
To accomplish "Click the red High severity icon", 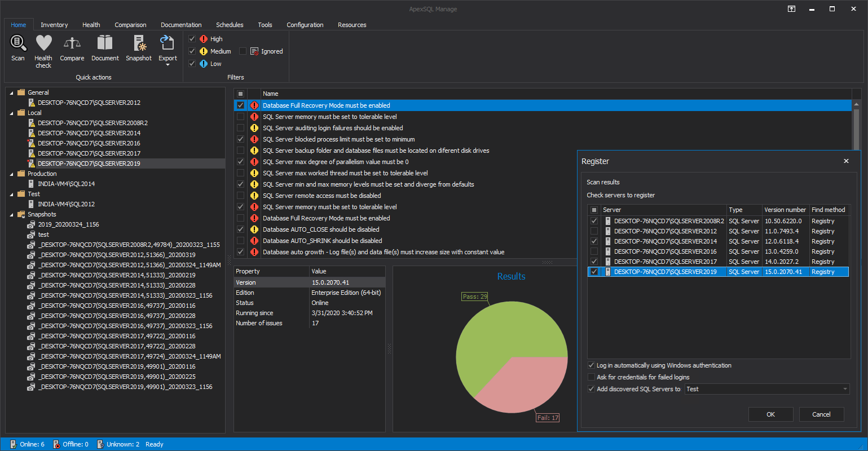I will pyautogui.click(x=204, y=39).
